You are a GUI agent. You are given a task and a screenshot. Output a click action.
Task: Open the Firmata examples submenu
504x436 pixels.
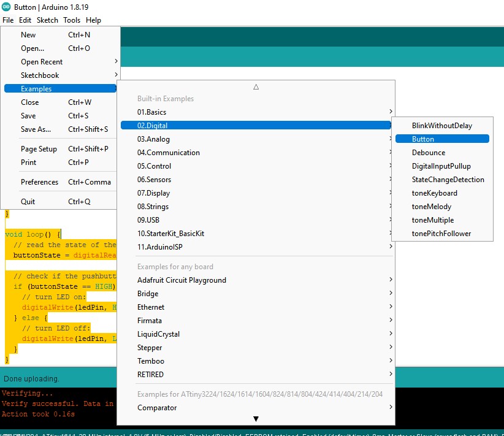coord(256,321)
